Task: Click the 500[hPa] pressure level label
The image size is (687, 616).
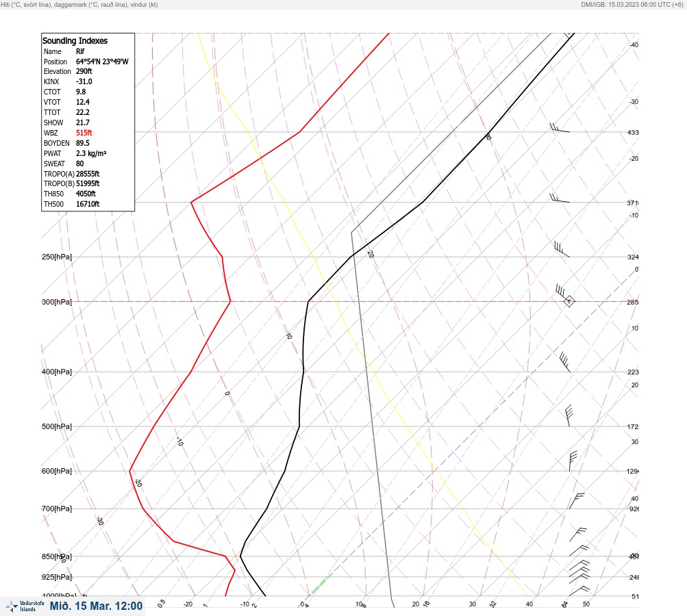Action: [x=57, y=426]
